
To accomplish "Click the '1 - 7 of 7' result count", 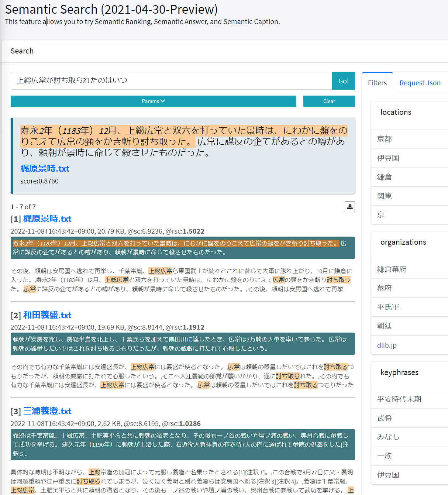I will point(23,207).
